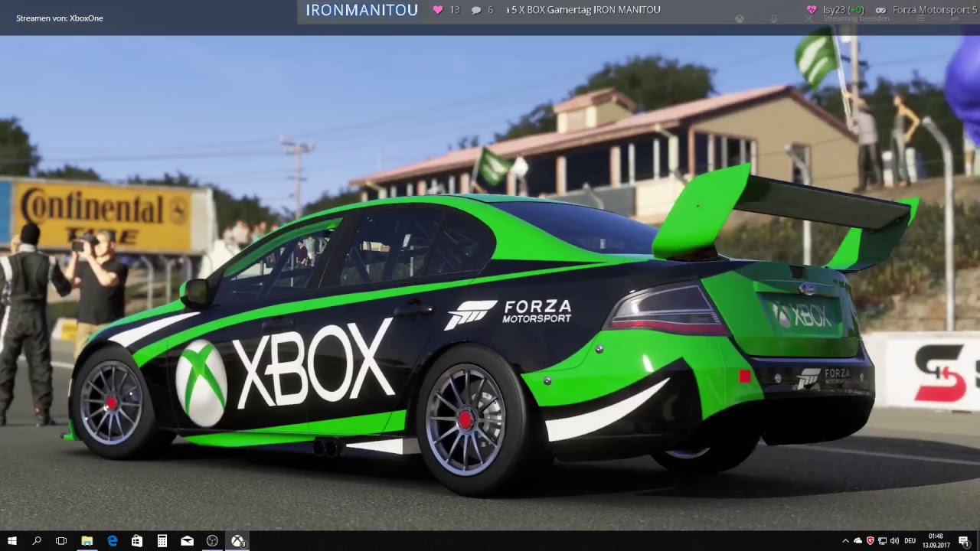The width and height of the screenshot is (980, 551).
Task: Open Task View in taskbar
Action: click(61, 541)
